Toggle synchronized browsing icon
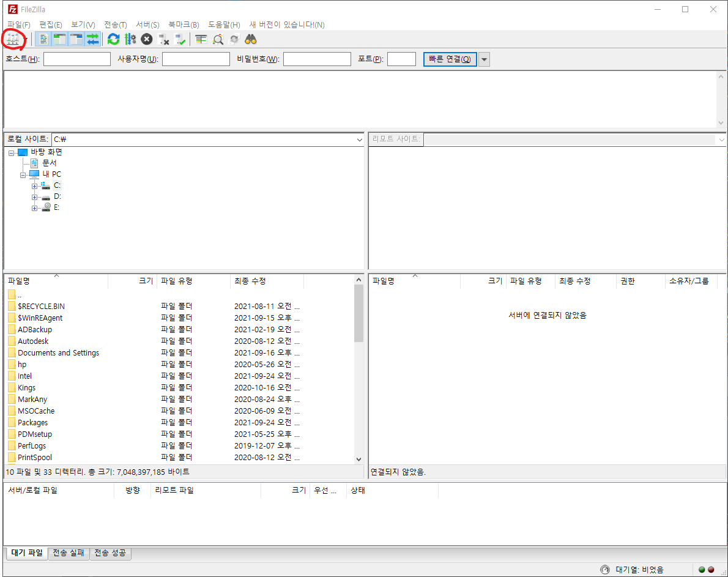Screen dimensions: 728x577 click(x=234, y=39)
